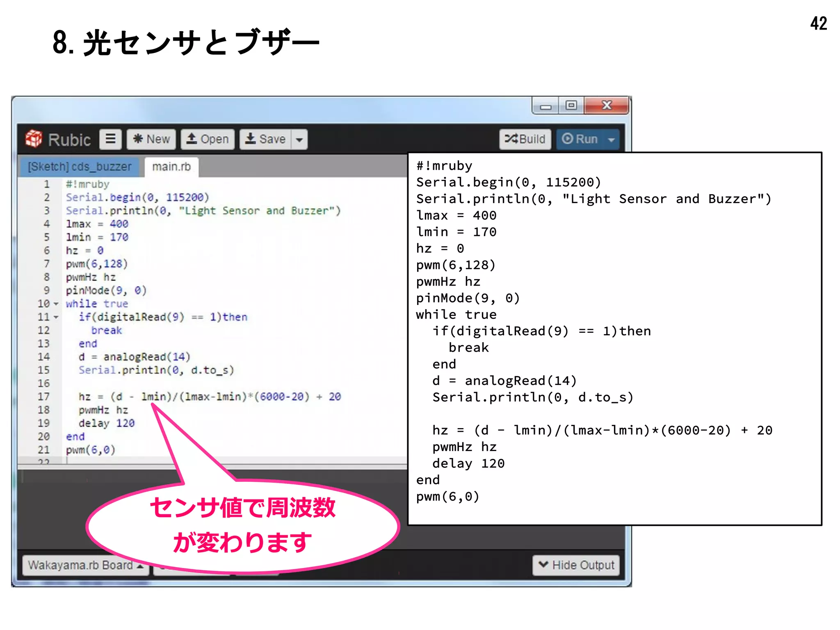
Task: Collapse the fold arrow at line 11
Action: tap(56, 317)
